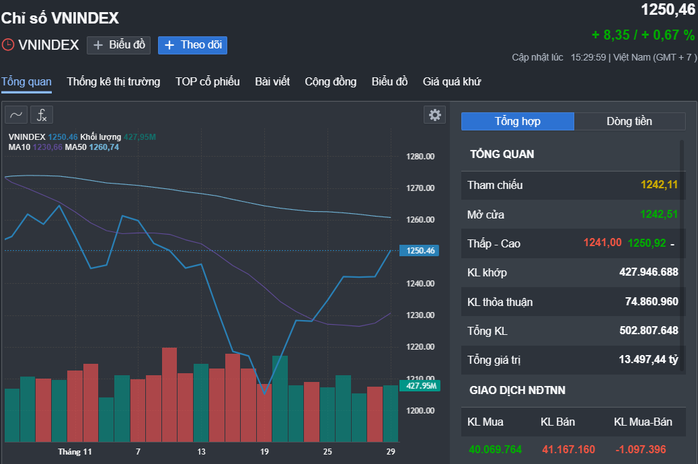
Task: Click the Cập nhật lúc 15:29:59 timestamp
Action: 604,57
